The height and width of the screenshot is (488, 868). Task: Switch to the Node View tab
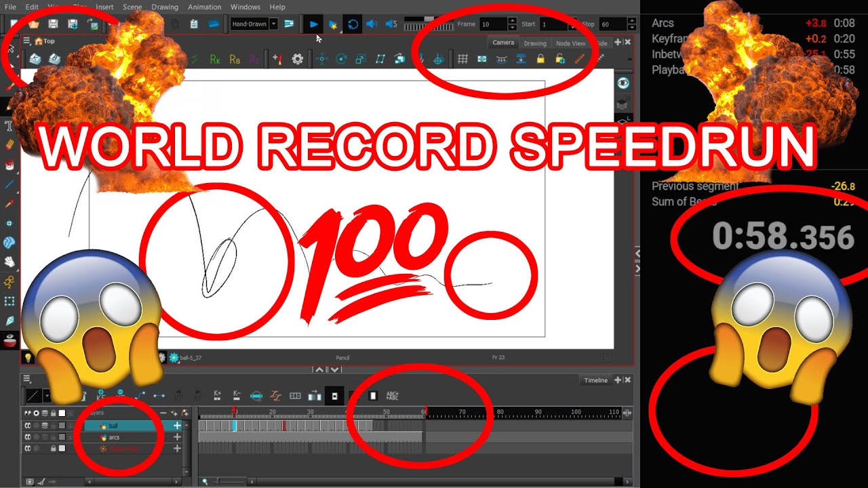[x=570, y=43]
